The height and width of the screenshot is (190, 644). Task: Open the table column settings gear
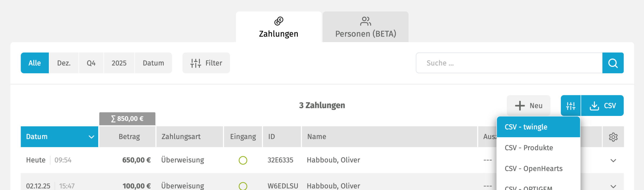[613, 137]
